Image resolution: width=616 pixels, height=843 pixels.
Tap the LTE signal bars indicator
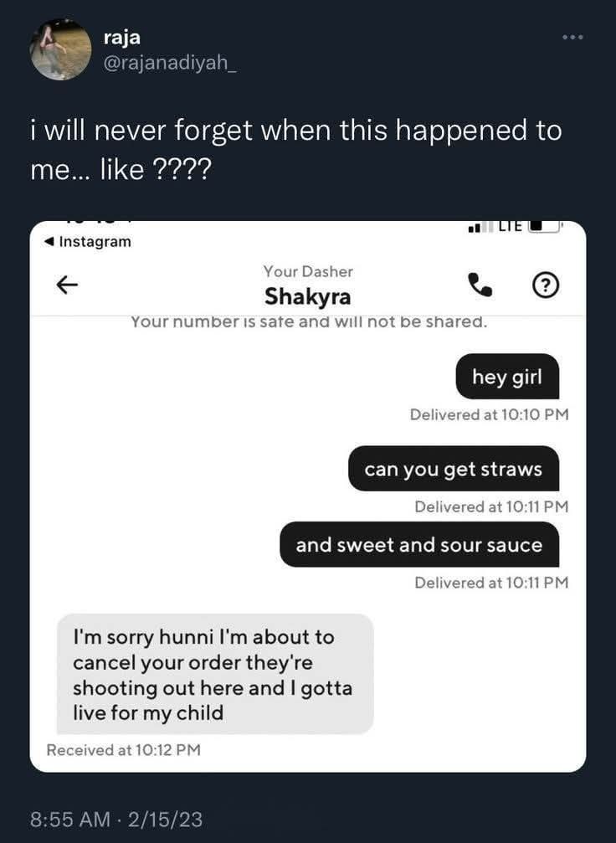(x=480, y=228)
